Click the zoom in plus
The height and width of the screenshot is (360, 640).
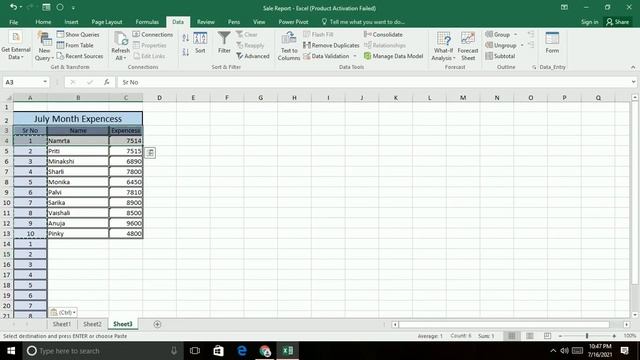(x=614, y=336)
